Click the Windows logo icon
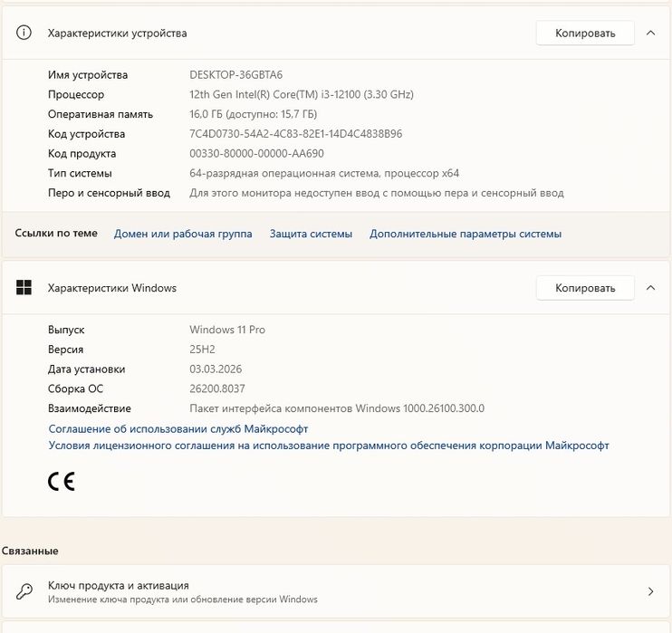This screenshot has height=633, width=672. pos(24,288)
